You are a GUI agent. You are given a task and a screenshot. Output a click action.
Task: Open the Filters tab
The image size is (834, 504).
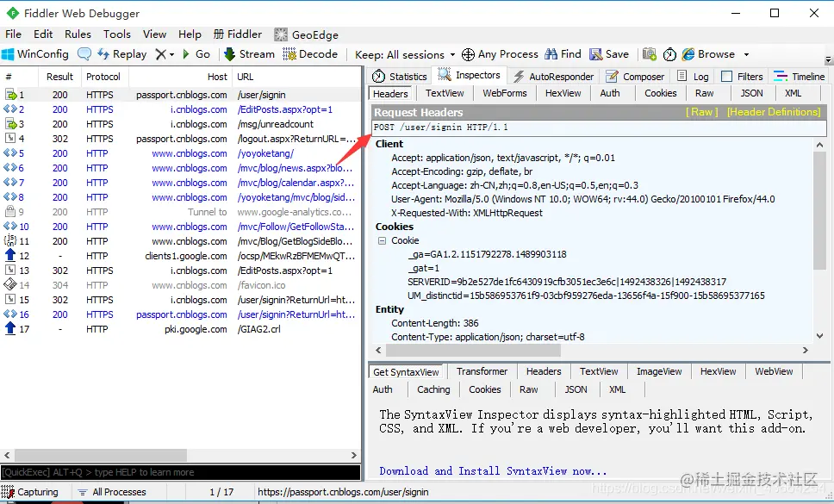click(742, 77)
